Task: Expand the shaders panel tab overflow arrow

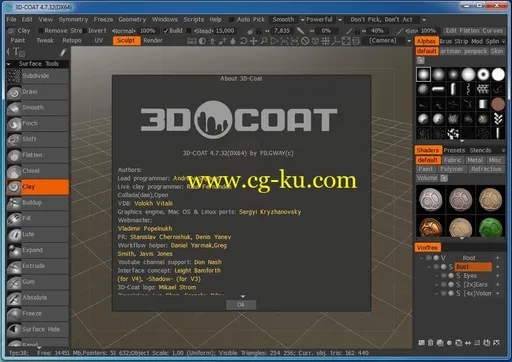Action: tap(503, 150)
